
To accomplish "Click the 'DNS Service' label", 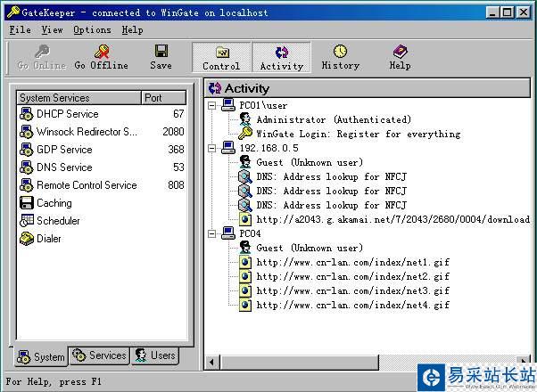I will (x=64, y=167).
